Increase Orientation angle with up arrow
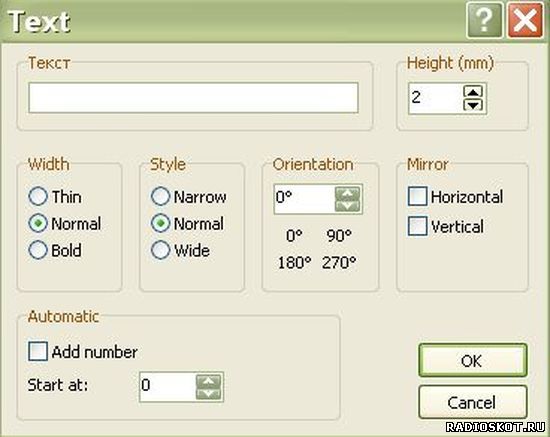The image size is (550, 437). (x=348, y=193)
